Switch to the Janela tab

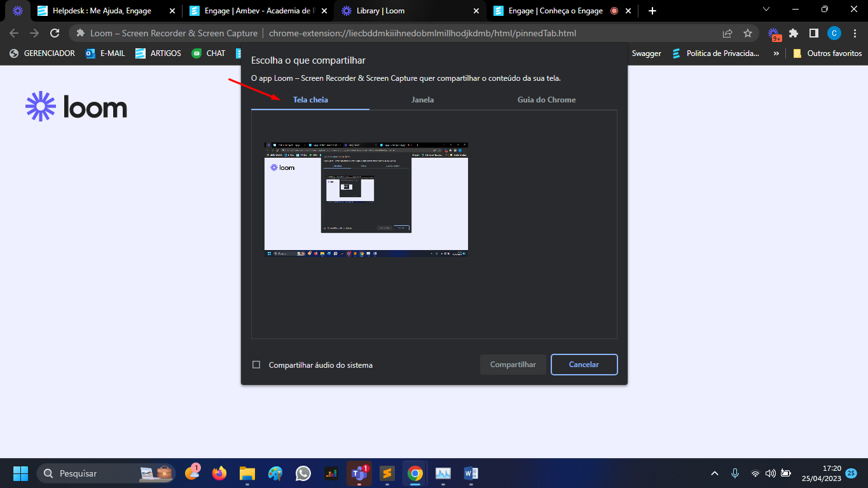point(423,100)
